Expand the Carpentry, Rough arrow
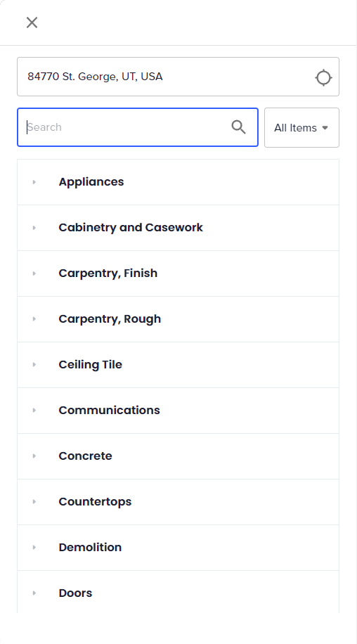Viewport: 357px width, 644px height. (x=34, y=318)
